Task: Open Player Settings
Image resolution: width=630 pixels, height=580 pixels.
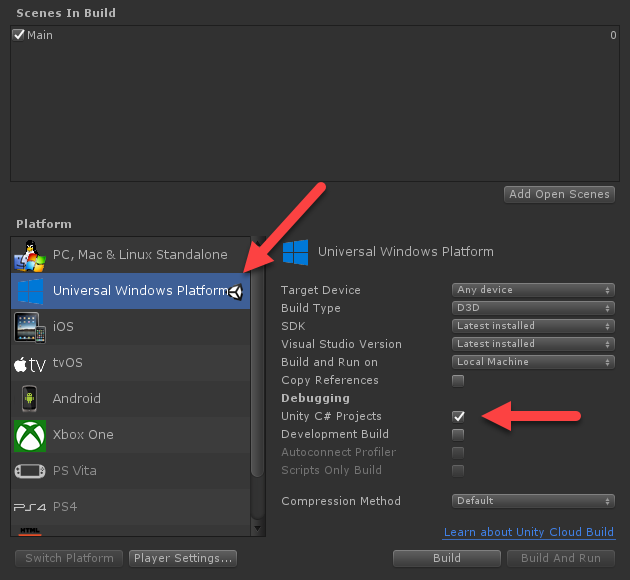Action: point(183,558)
